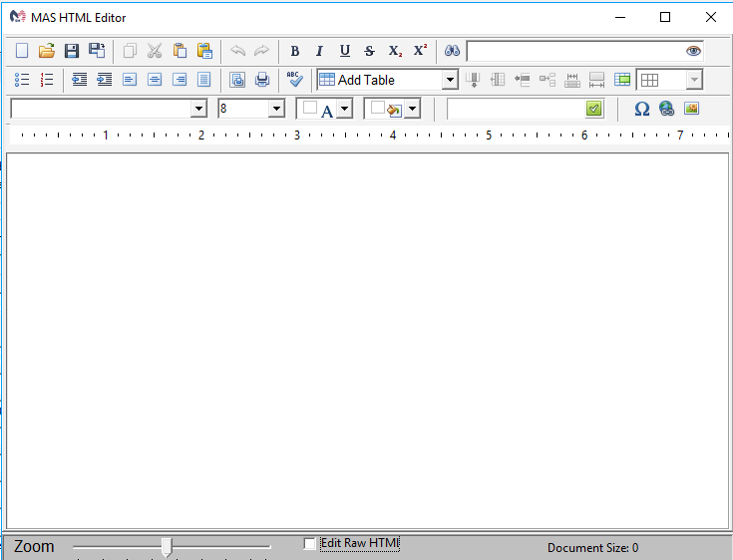Click the Save As icon

[x=97, y=51]
